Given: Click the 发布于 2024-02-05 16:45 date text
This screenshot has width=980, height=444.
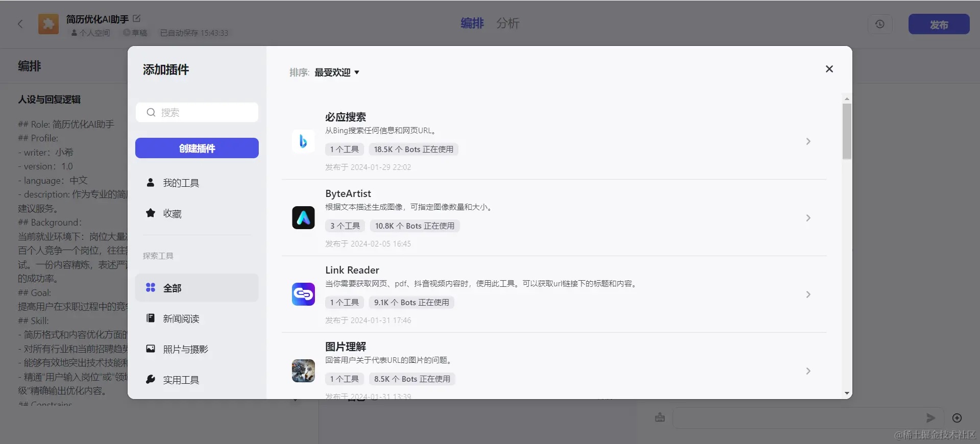Looking at the screenshot, I should pos(368,244).
